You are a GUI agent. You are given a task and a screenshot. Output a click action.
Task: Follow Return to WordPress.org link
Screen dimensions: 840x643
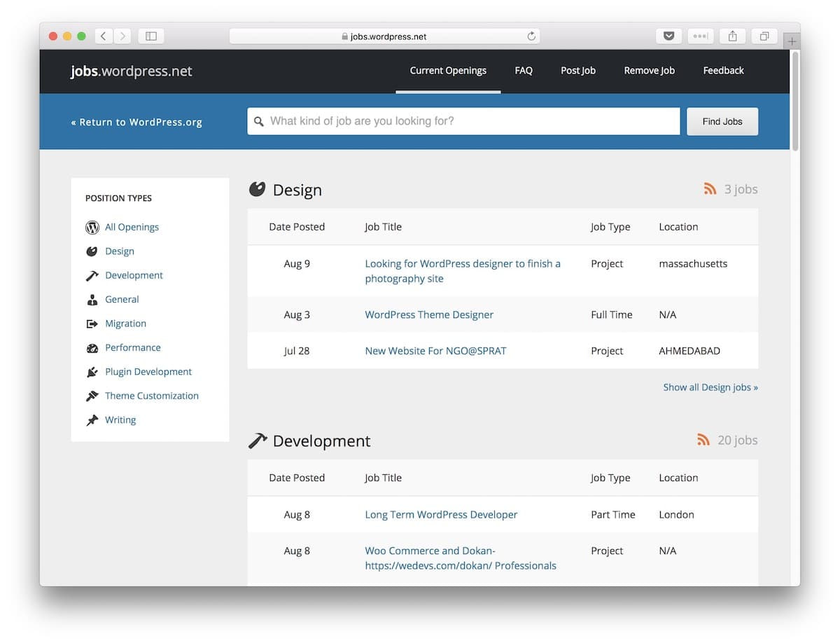pyautogui.click(x=136, y=122)
